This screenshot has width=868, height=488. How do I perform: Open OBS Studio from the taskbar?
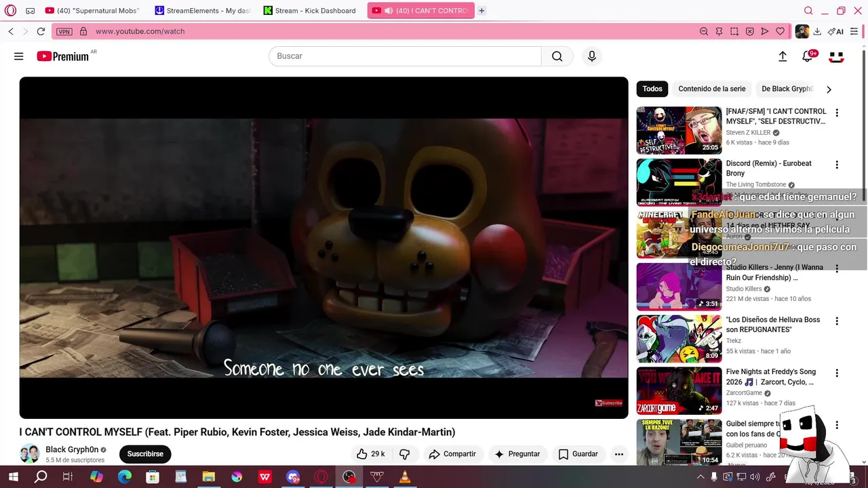349,477
